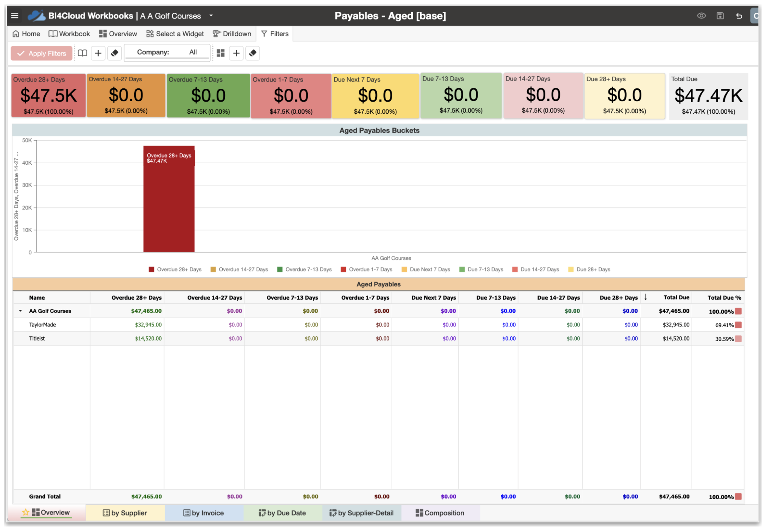Go to the Home menu item
This screenshot has width=765, height=532.
point(26,34)
